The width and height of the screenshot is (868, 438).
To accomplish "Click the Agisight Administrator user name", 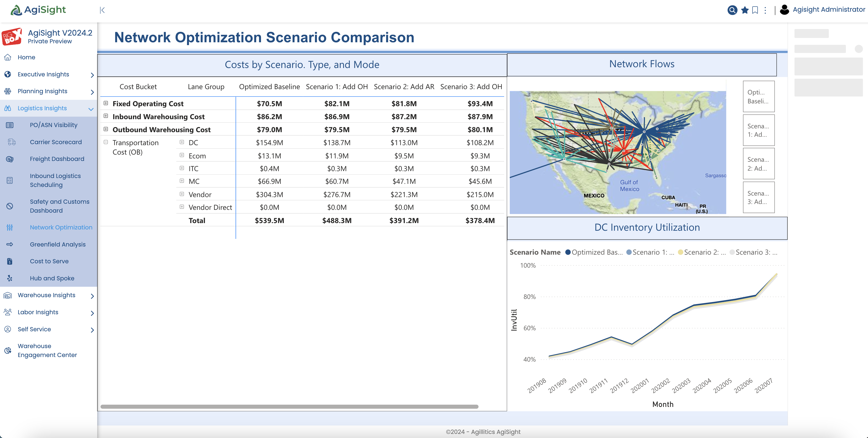I will (829, 9).
